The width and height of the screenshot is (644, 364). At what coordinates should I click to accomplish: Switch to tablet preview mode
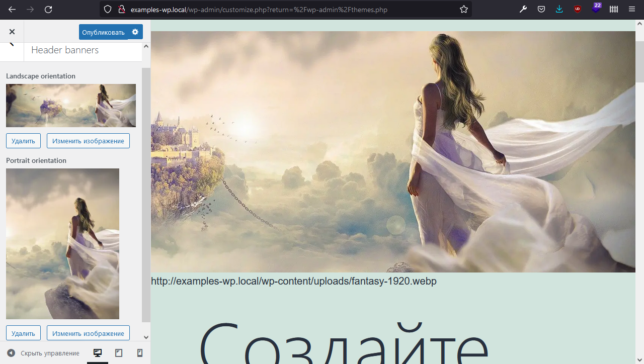pos(119,353)
